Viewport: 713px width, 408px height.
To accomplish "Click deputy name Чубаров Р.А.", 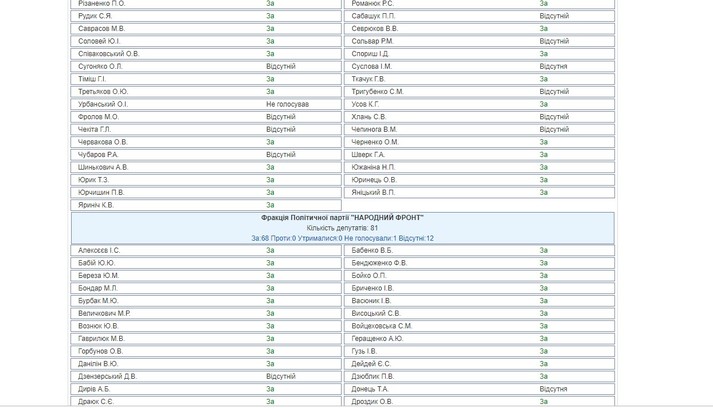I will (98, 155).
